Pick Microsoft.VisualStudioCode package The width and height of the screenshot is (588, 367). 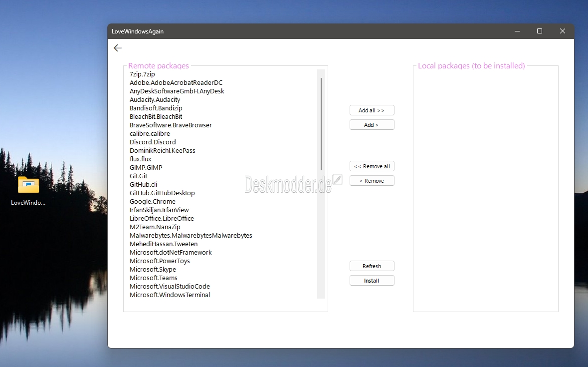tap(170, 286)
